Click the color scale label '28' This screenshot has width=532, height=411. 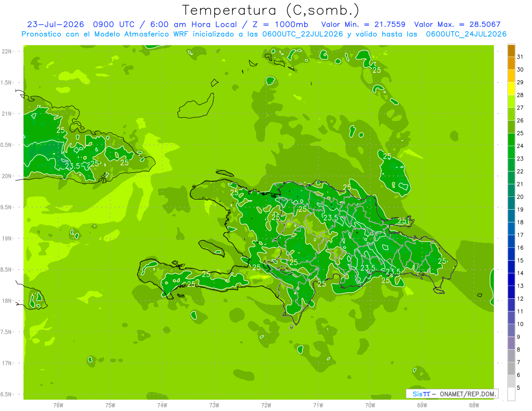click(x=520, y=95)
